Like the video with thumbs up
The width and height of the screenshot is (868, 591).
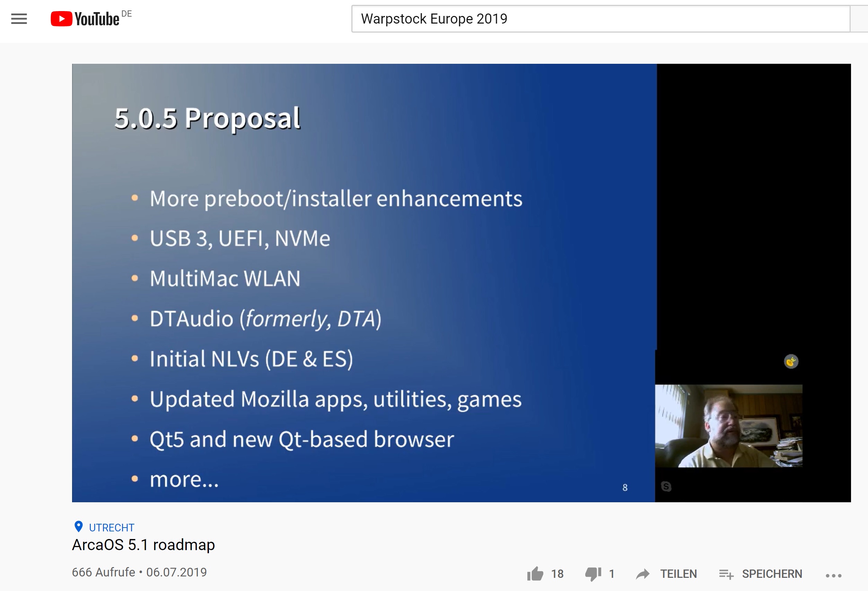coord(535,574)
